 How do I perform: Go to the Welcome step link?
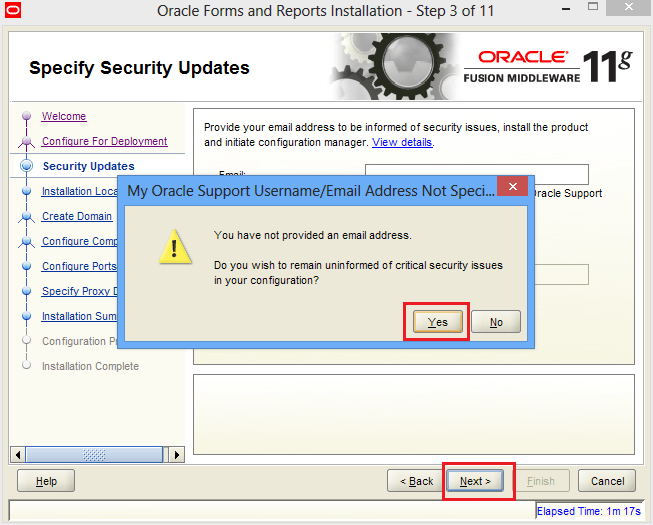pos(64,116)
